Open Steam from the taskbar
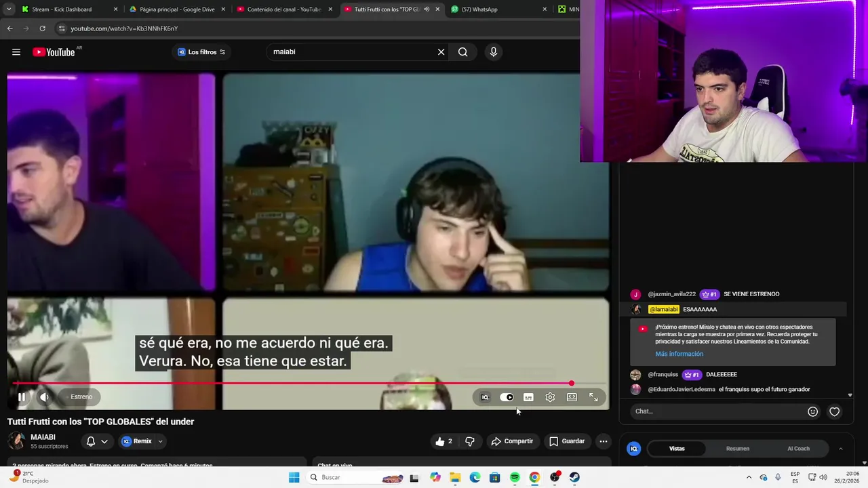Screen dimensions: 868x488 (574, 477)
